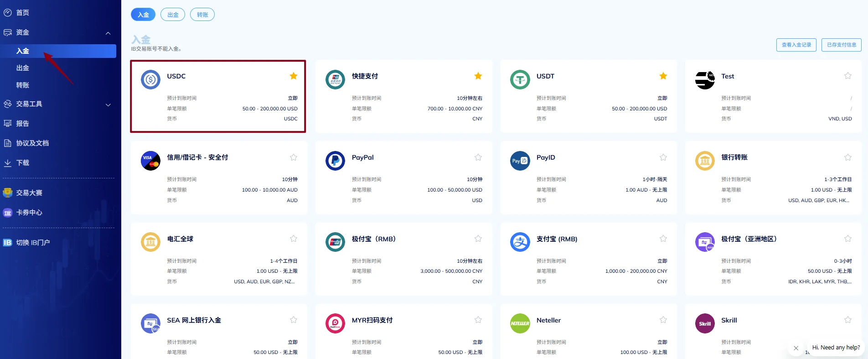Click the 快捷支付 UnionPay logo icon
Screen dimensions: 868x359
tap(335, 80)
